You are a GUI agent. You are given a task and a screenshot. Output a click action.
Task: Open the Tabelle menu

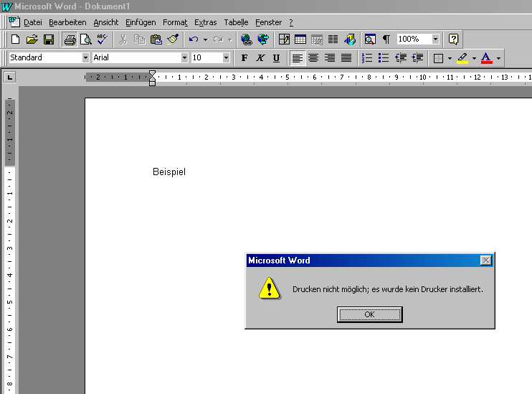[x=236, y=22]
